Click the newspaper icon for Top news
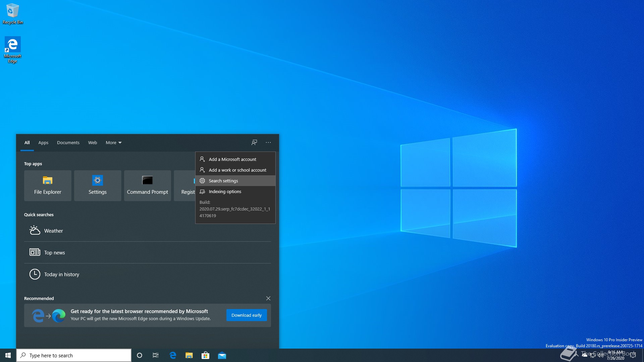This screenshot has height=362, width=644. [35, 252]
